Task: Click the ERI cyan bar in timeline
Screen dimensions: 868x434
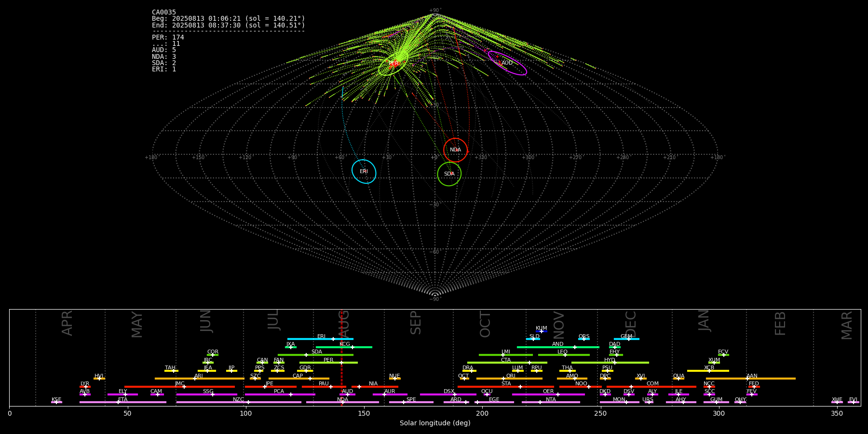Action: click(320, 339)
